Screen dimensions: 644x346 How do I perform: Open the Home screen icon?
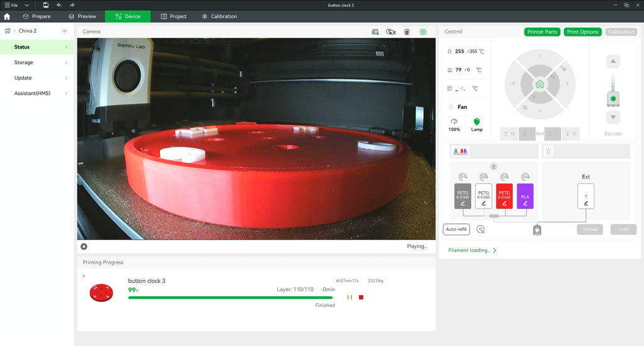(x=7, y=16)
